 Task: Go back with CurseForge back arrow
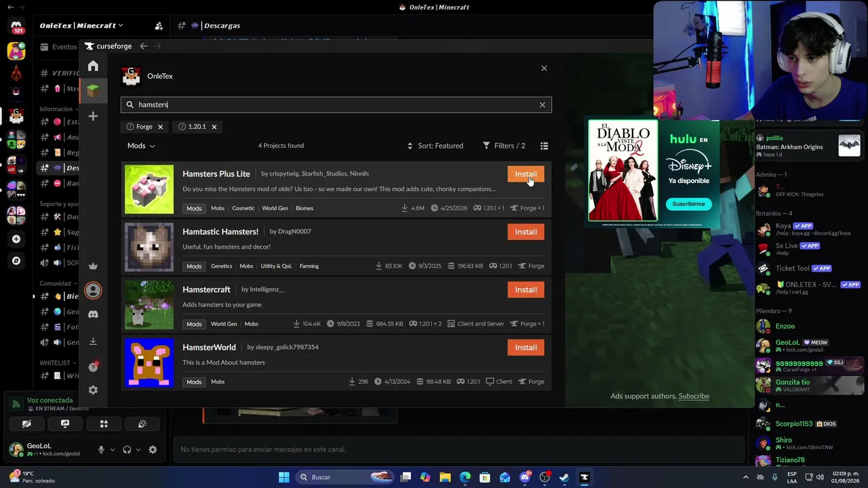click(143, 46)
